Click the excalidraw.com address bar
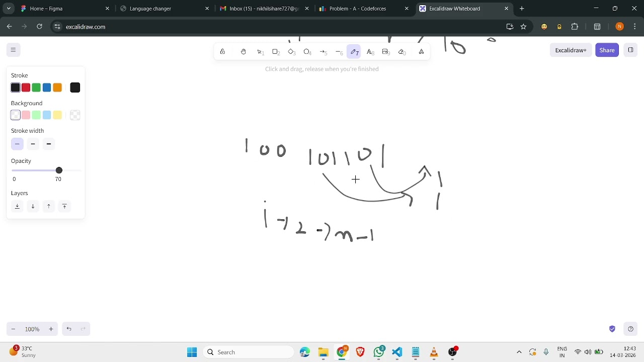This screenshot has width=644, height=362. pyautogui.click(x=276, y=27)
